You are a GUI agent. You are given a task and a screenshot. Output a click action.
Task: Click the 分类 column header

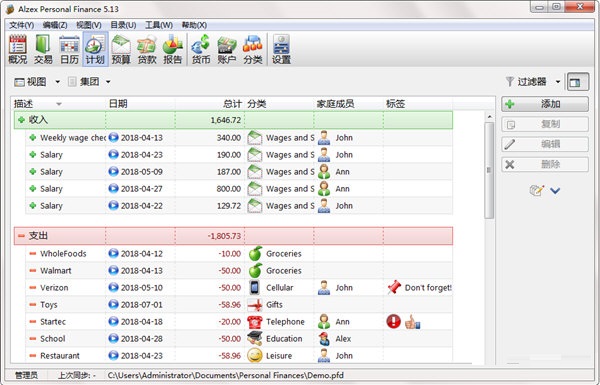point(279,104)
